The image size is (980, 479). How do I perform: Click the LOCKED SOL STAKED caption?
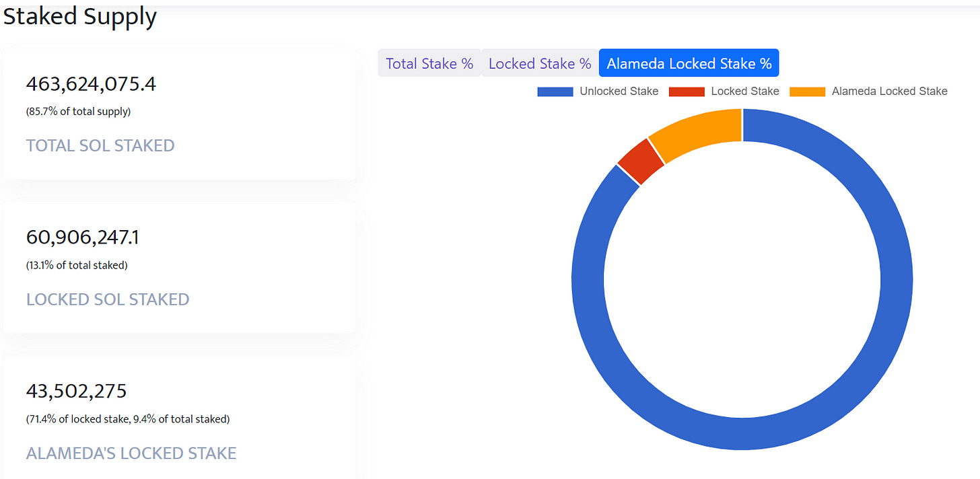(108, 299)
